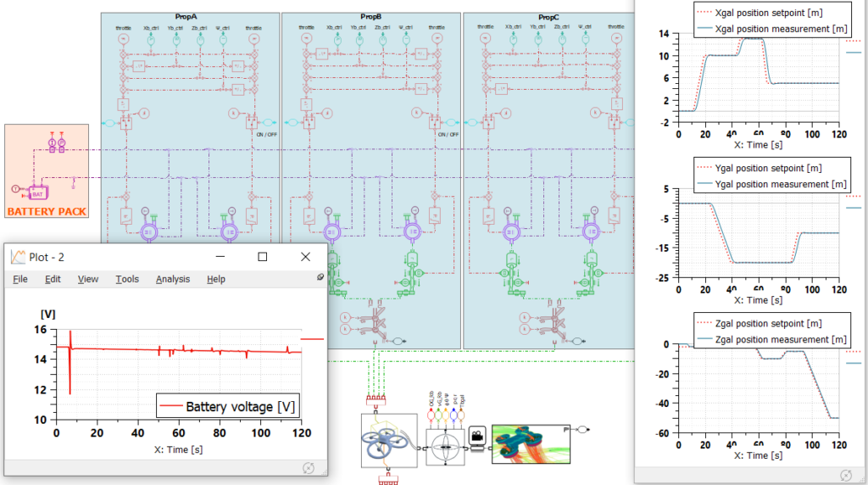Select PropB's ON / OFF switch block
Image resolution: width=868 pixels, height=485 pixels.
(x=435, y=122)
